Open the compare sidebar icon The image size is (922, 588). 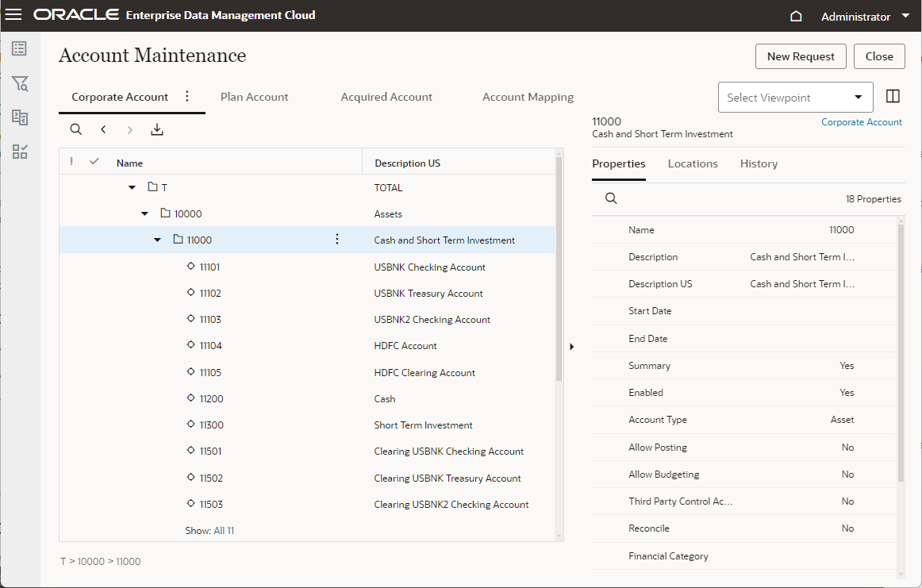pyautogui.click(x=20, y=117)
